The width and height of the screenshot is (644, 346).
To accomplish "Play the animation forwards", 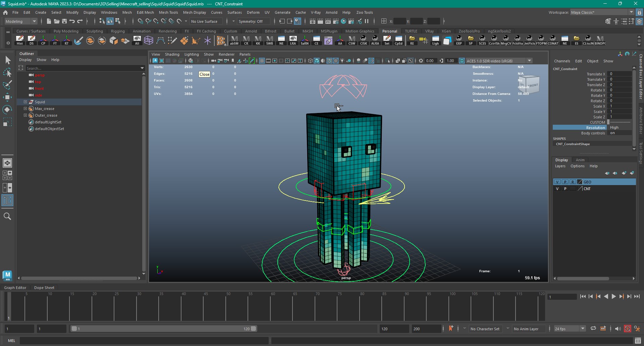I will coord(613,296).
